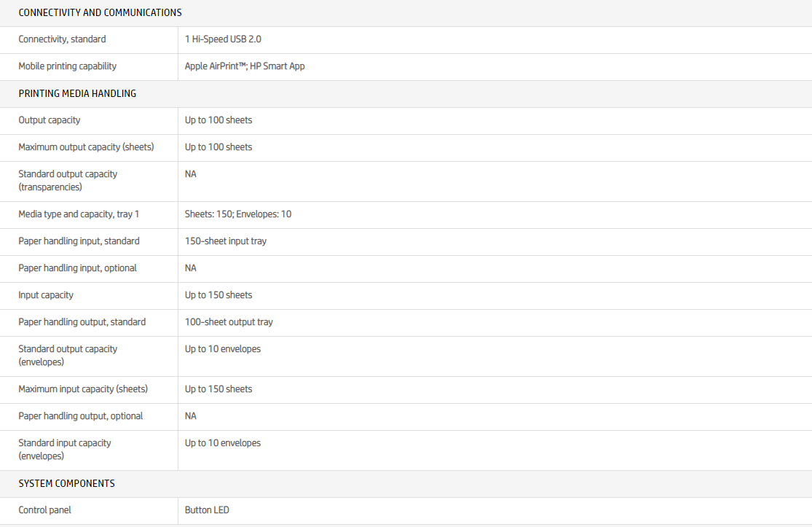Select the "Maximum input capacity (sheets)" label

coord(83,389)
